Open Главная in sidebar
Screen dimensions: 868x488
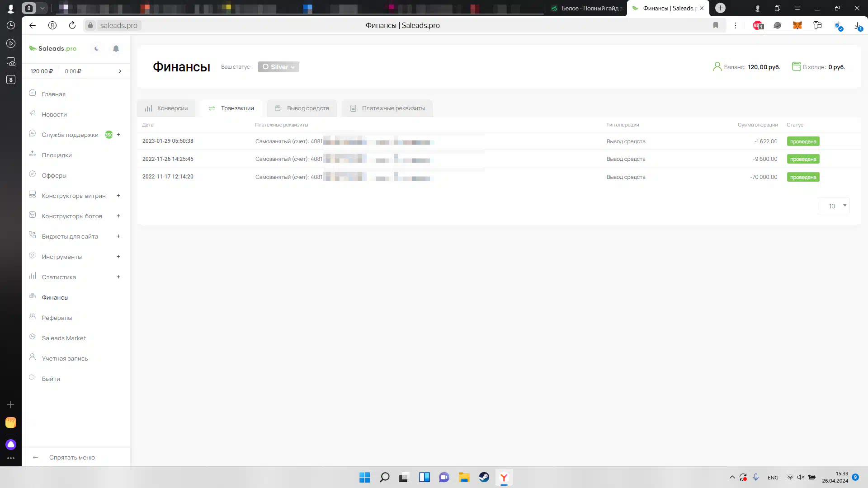click(x=53, y=94)
